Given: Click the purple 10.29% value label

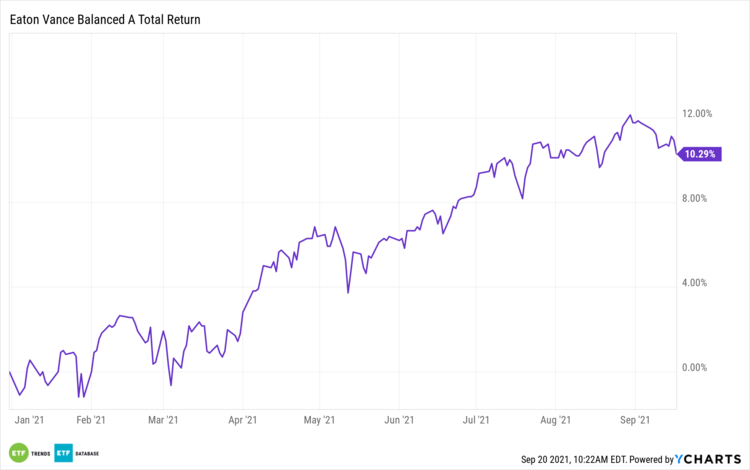Looking at the screenshot, I should click(x=700, y=154).
